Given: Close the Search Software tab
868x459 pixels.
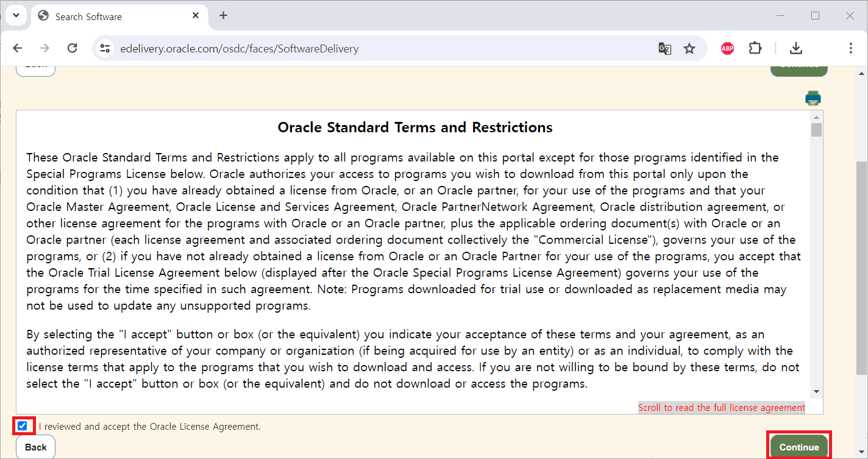Looking at the screenshot, I should pos(196,16).
